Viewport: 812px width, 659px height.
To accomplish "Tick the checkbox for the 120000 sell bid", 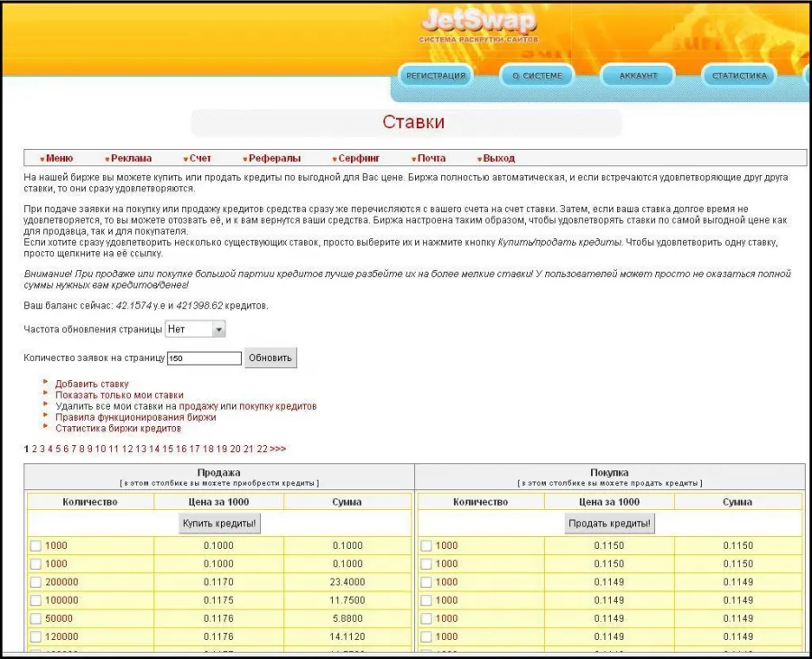I will click(x=36, y=636).
